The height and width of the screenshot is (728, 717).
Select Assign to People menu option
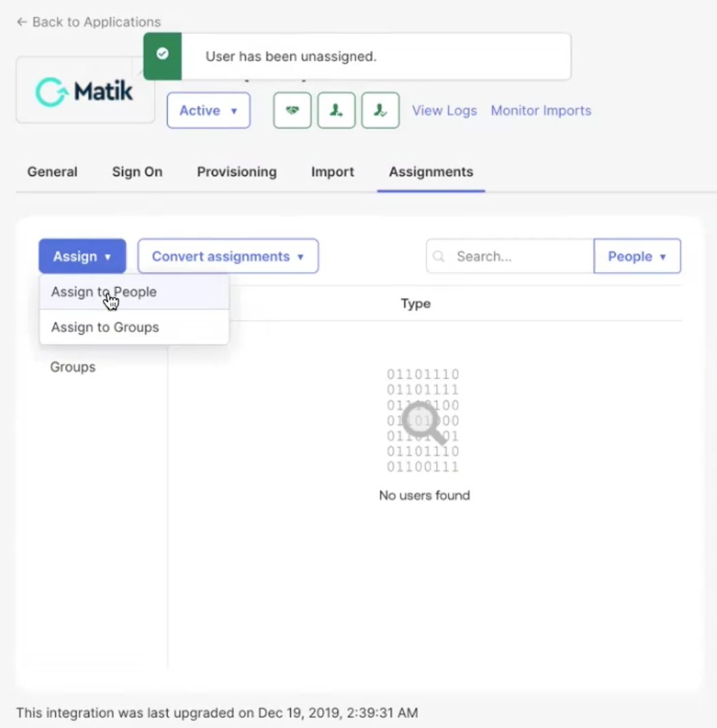104,292
